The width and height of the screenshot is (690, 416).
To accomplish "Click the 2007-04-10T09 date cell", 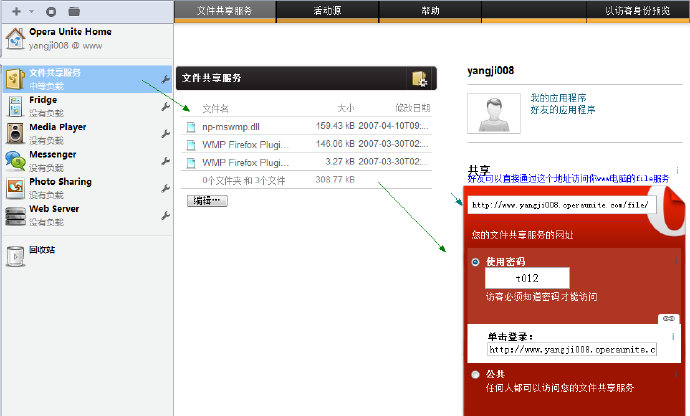I will tap(393, 126).
